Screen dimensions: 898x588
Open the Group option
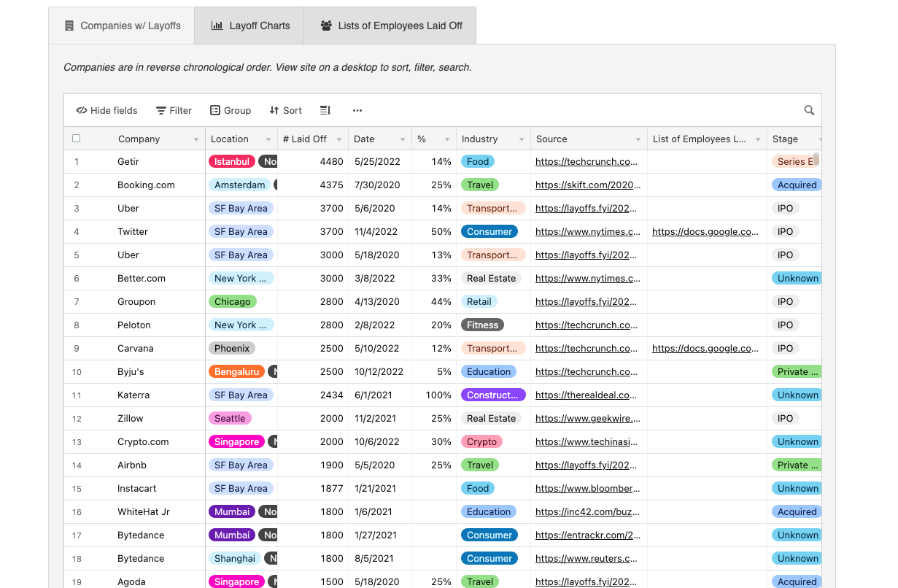231,110
